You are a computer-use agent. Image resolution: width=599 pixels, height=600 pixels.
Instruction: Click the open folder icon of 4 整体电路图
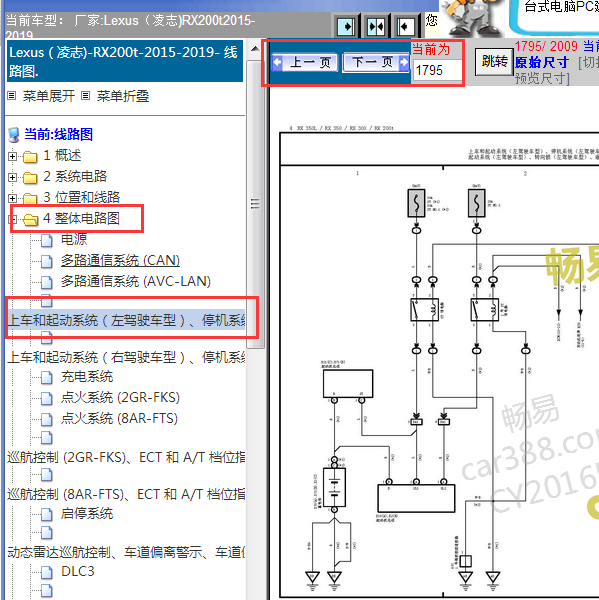[x=31, y=219]
